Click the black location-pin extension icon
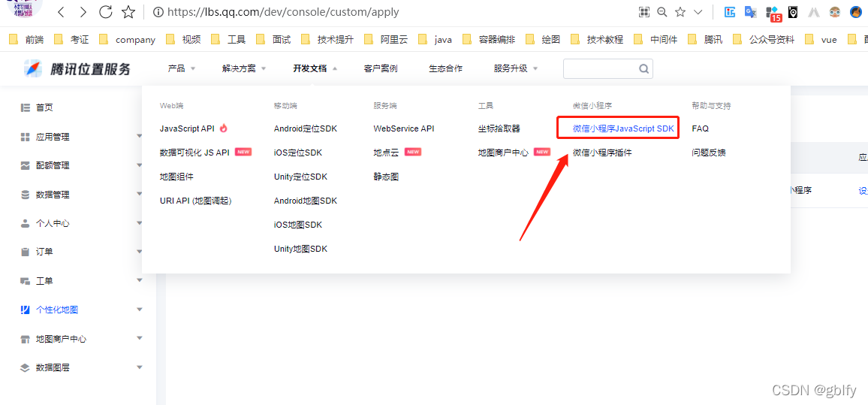The width and height of the screenshot is (868, 405). [793, 11]
